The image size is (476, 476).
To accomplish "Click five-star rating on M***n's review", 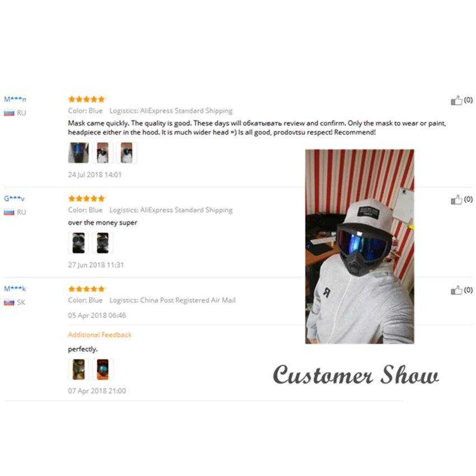I will 87,99.
